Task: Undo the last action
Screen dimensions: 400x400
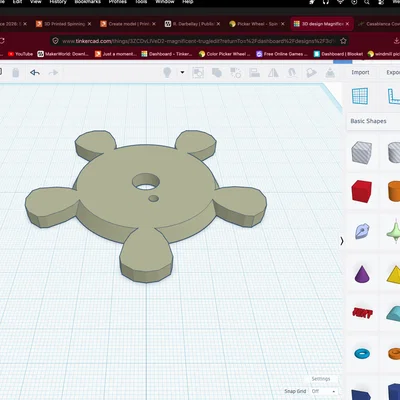Action: [x=35, y=72]
